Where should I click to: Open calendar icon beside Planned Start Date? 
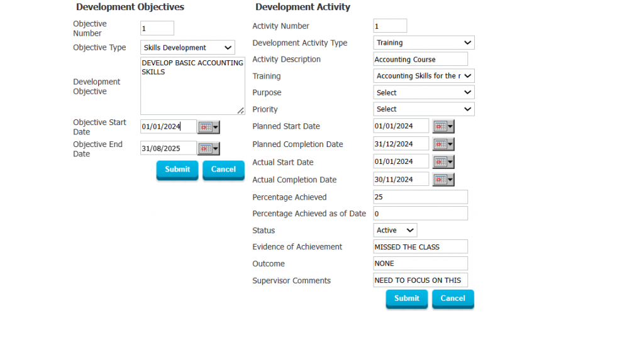click(x=443, y=126)
